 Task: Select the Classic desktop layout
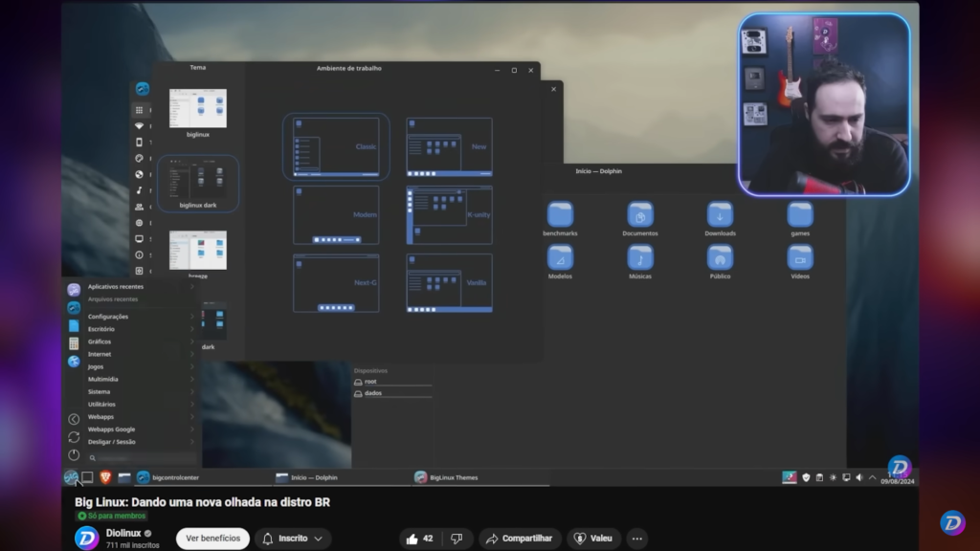(336, 146)
